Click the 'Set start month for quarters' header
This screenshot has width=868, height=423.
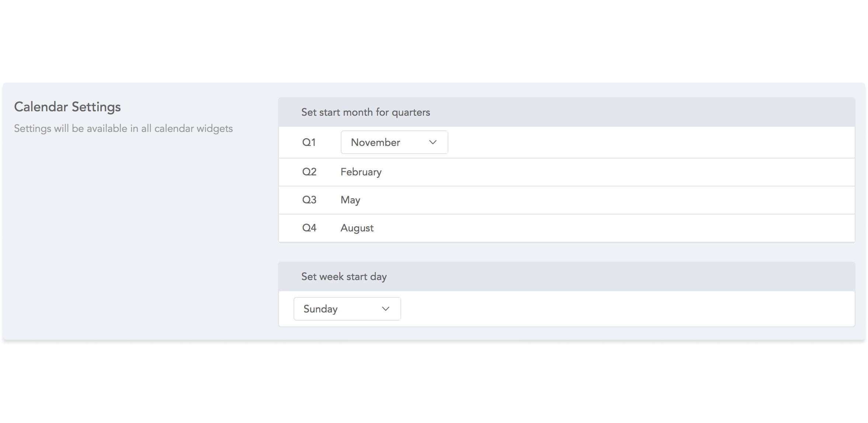point(366,112)
